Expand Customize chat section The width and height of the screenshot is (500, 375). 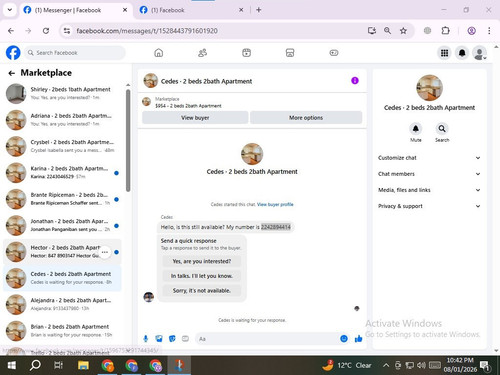(x=429, y=158)
